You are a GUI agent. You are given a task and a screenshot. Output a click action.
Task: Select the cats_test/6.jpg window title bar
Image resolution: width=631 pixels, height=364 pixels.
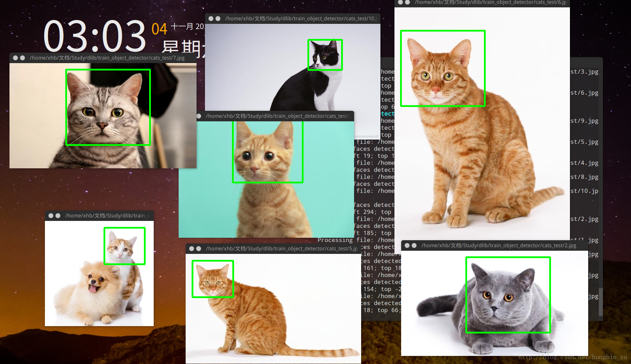point(482,3)
